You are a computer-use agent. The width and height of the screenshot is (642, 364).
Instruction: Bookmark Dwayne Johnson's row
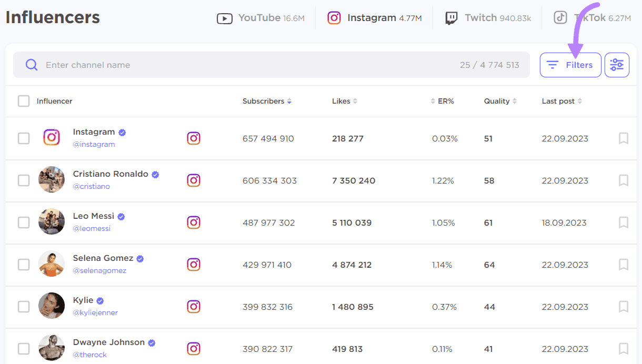[x=624, y=349]
